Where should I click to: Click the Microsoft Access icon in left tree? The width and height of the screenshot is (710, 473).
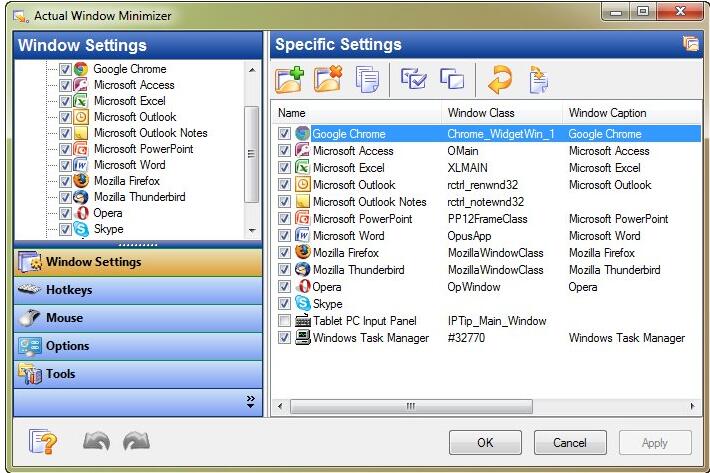pyautogui.click(x=81, y=85)
